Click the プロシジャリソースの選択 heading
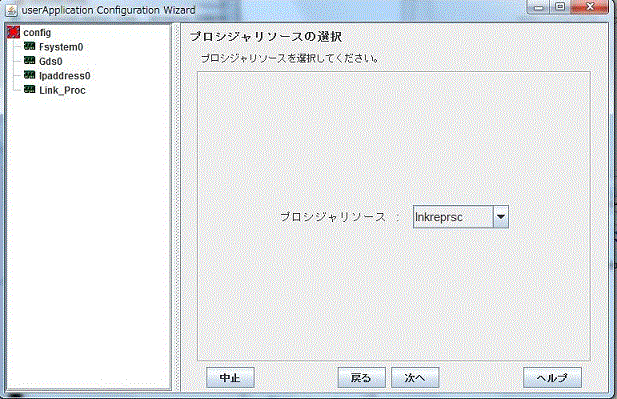617x399 pixels. pyautogui.click(x=266, y=37)
